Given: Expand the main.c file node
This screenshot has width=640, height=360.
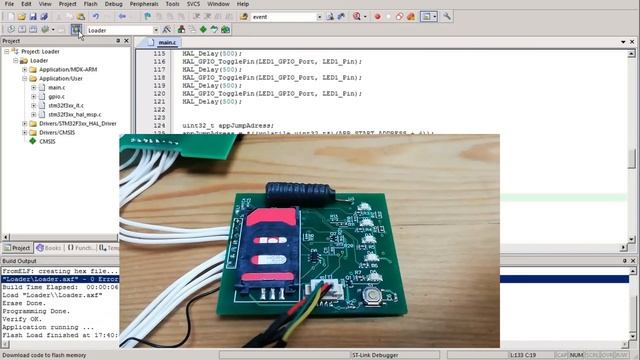Looking at the screenshot, I should 33,87.
